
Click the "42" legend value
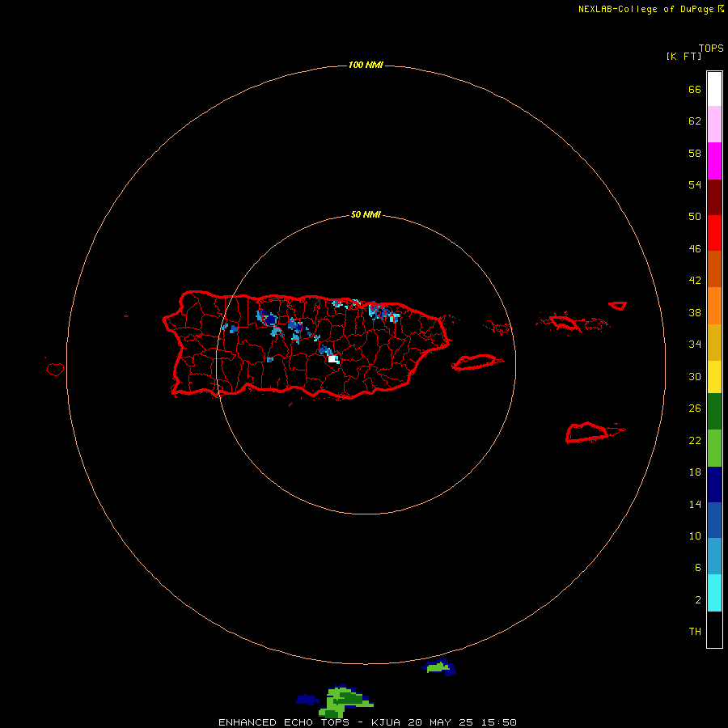point(695,281)
